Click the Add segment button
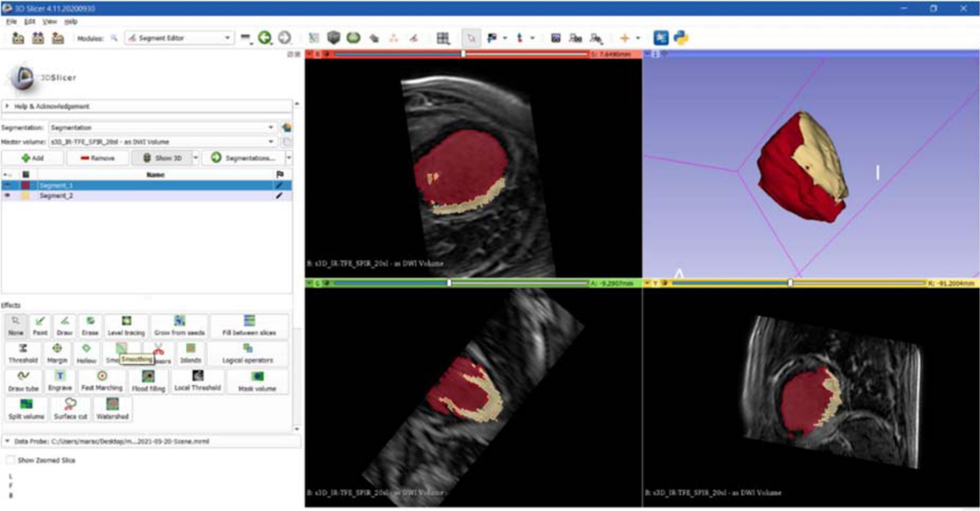 click(x=33, y=158)
